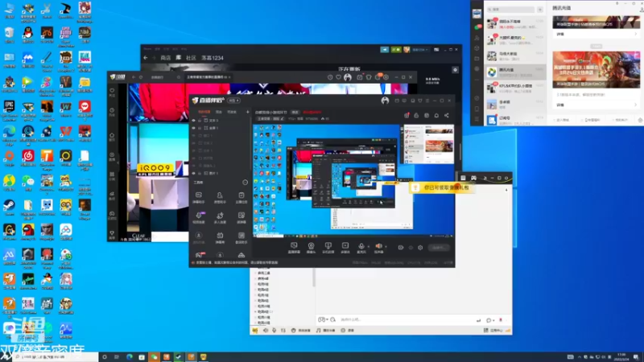Click the screen capture icon in streaming toolbar
Screen dimensions: 644x362
click(294, 245)
